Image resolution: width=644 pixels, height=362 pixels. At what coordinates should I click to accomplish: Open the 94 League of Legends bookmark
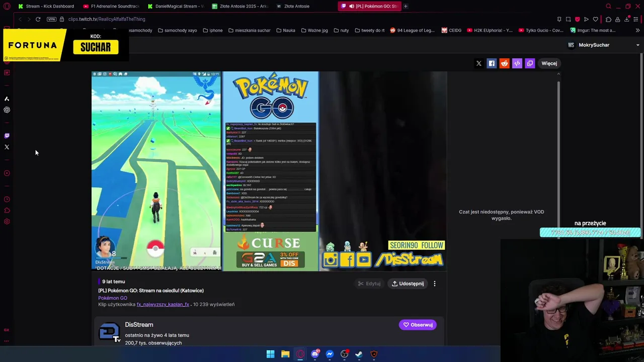412,30
